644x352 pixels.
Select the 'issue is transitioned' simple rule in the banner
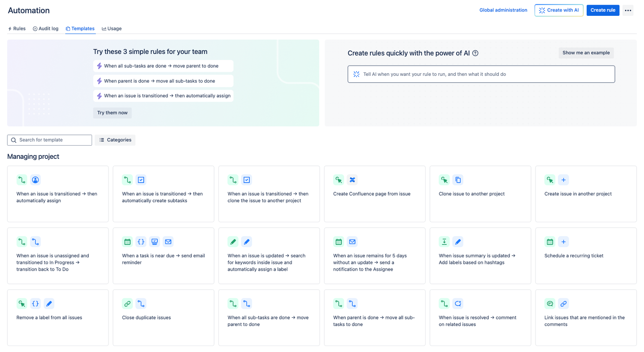(163, 96)
